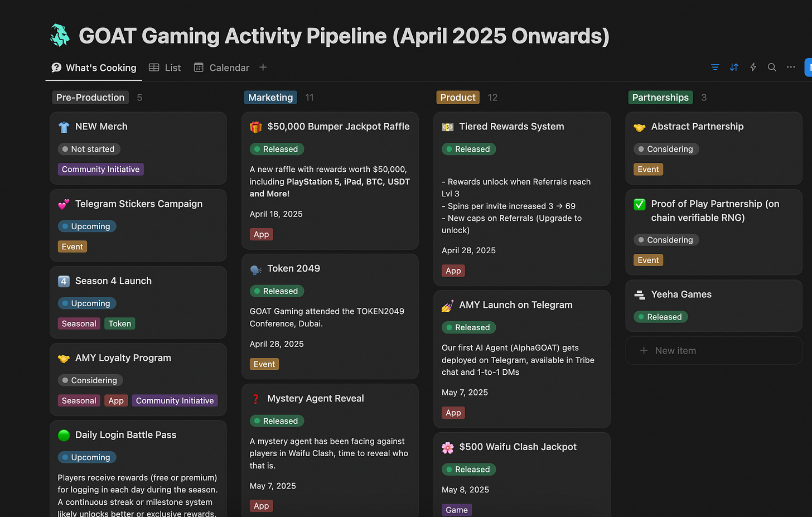
Task: Open the search magnifier icon
Action: pos(772,67)
